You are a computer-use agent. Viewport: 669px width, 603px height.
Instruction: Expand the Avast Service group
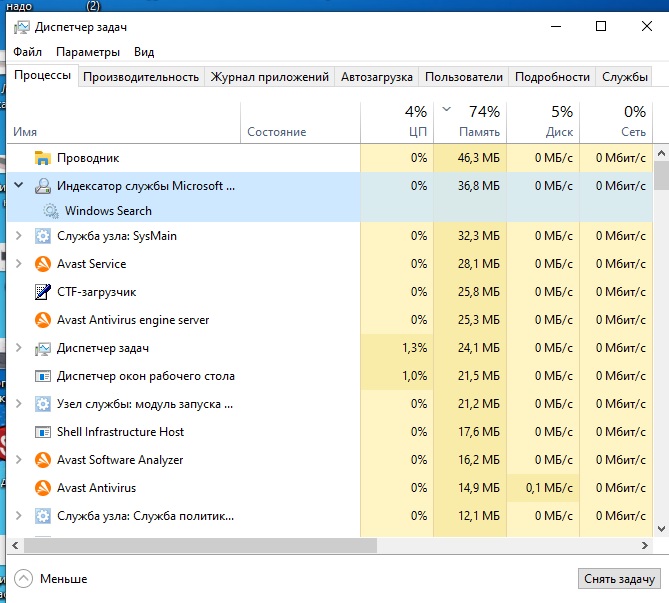(x=18, y=264)
